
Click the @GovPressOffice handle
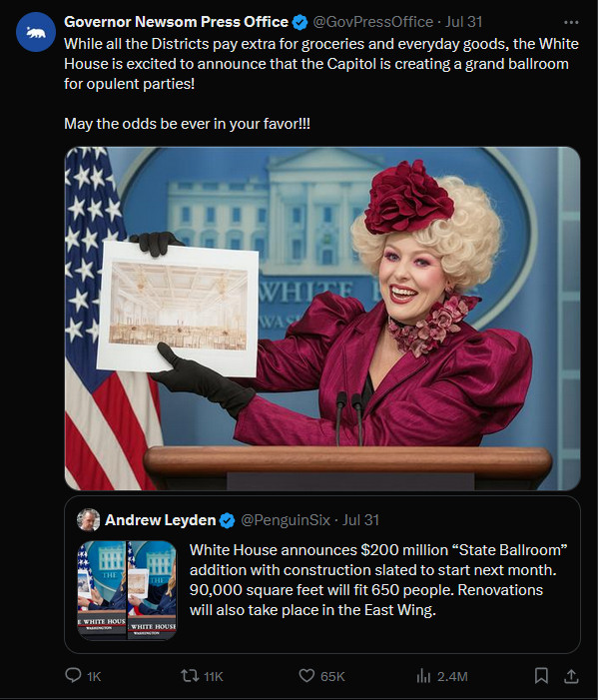(x=372, y=22)
